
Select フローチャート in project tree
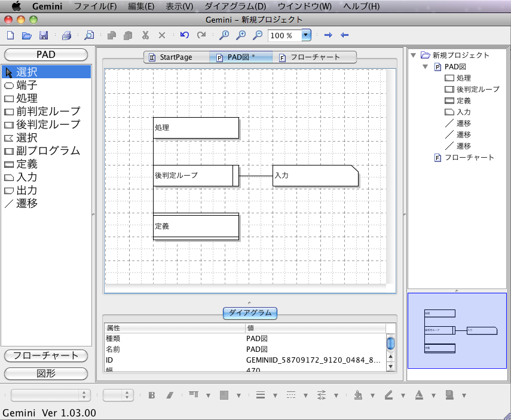pyautogui.click(x=464, y=158)
